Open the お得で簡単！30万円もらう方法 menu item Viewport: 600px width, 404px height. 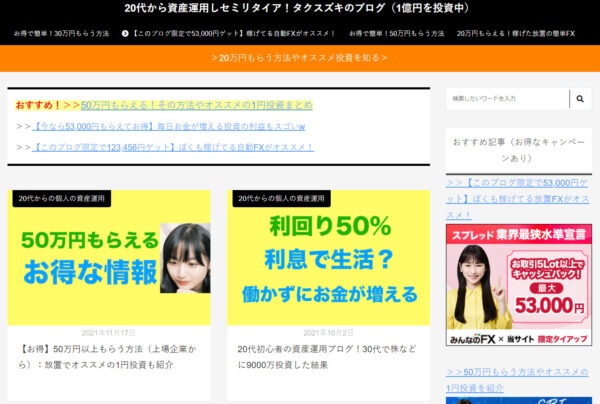(61, 34)
